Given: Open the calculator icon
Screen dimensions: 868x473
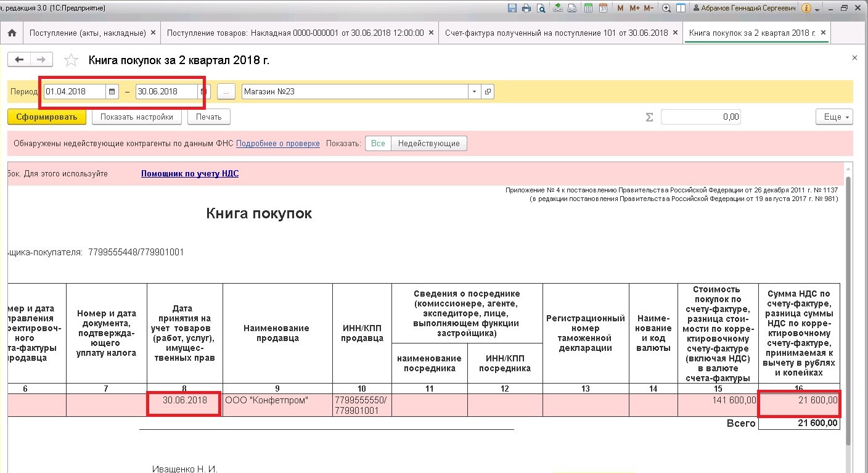Looking at the screenshot, I should 589,9.
